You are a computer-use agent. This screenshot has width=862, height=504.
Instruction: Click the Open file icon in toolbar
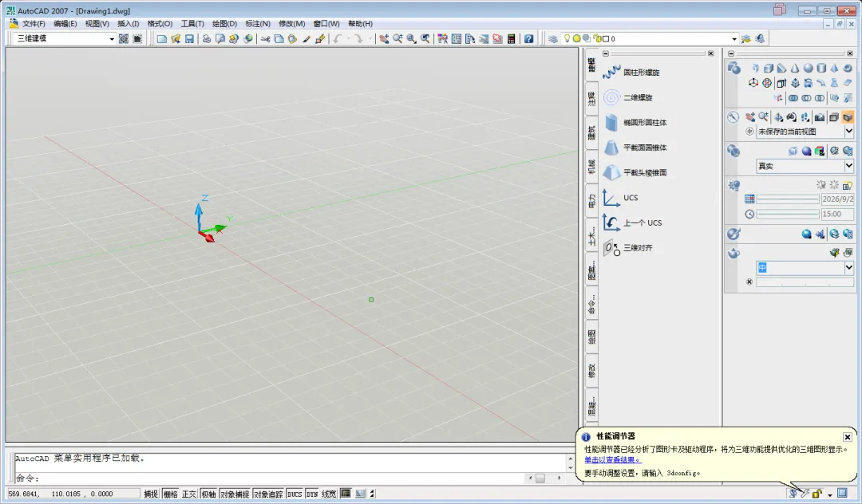pyautogui.click(x=176, y=39)
